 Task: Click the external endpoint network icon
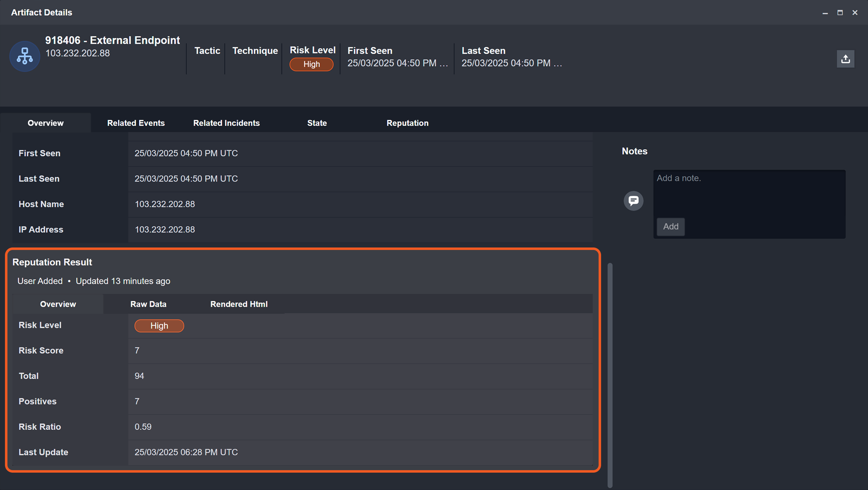pyautogui.click(x=24, y=56)
